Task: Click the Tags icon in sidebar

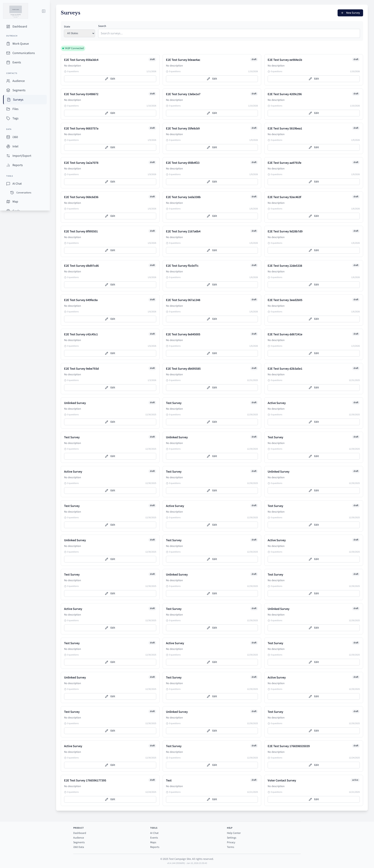Action: [8, 119]
